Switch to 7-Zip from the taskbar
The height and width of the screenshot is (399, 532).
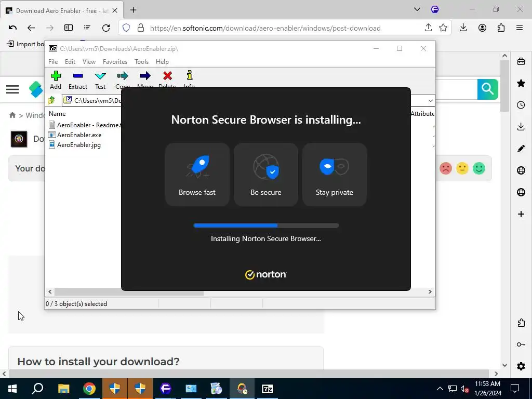268,389
